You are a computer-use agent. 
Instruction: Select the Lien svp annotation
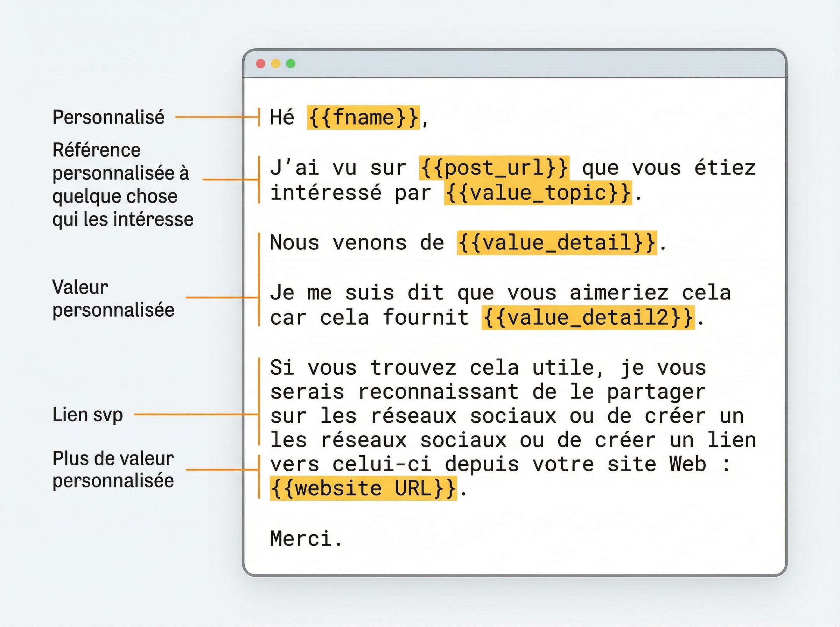coord(88,415)
